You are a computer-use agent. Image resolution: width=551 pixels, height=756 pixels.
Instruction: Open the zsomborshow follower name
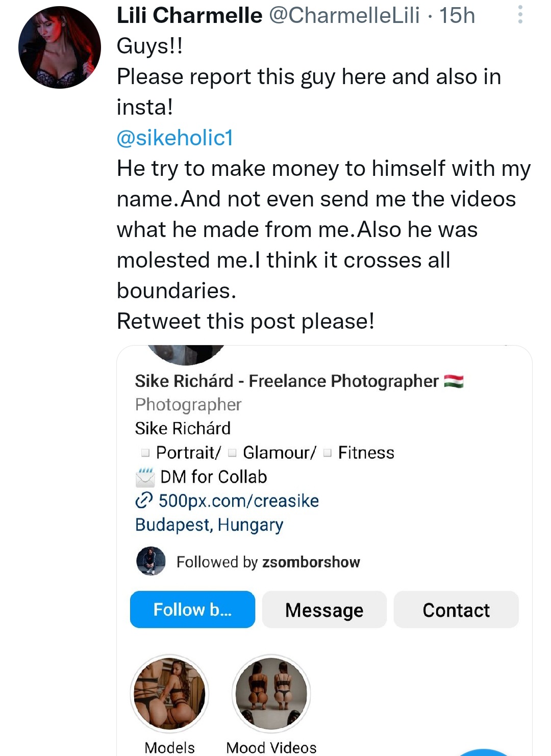click(x=311, y=562)
